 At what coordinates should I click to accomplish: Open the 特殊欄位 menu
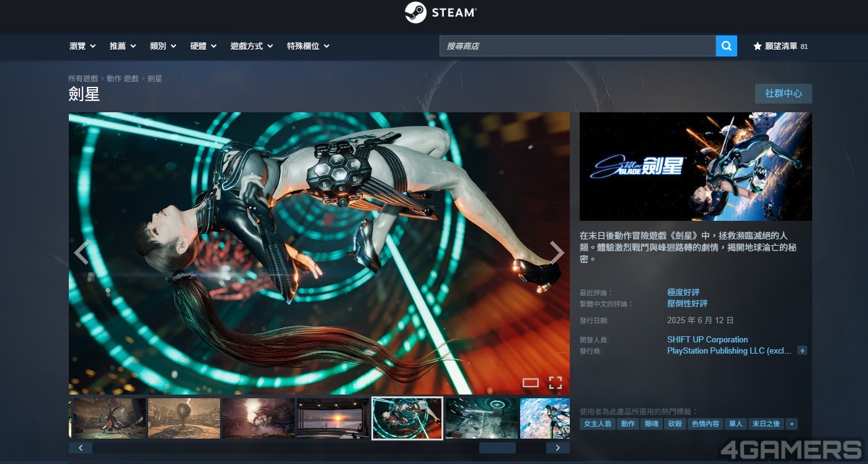(308, 46)
